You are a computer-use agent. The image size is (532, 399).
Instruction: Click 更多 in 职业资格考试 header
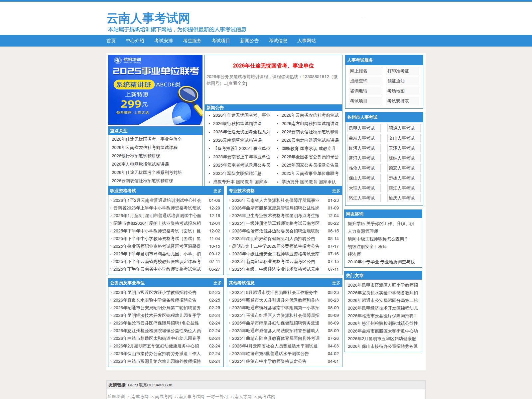[217, 191]
